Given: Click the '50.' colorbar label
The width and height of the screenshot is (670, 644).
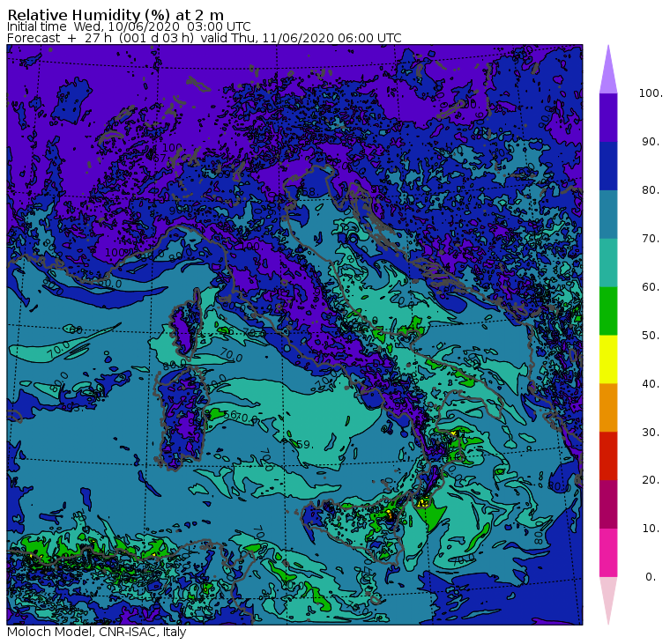Looking at the screenshot, I should click(x=651, y=336).
